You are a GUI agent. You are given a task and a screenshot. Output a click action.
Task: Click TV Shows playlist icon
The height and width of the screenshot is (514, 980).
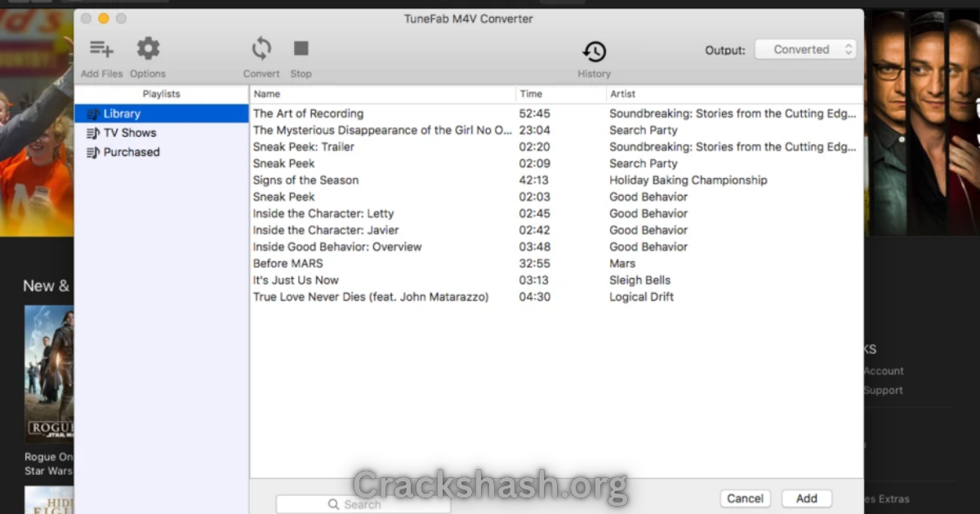[x=93, y=133]
